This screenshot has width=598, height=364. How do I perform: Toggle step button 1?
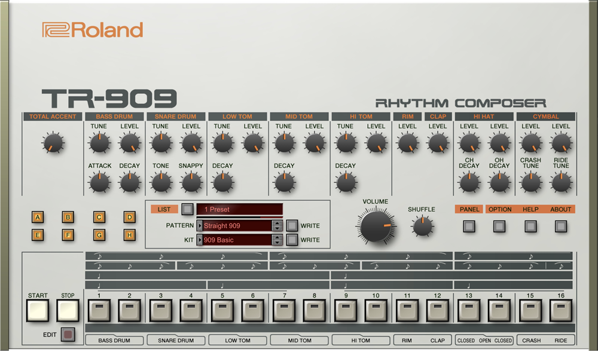(x=99, y=310)
